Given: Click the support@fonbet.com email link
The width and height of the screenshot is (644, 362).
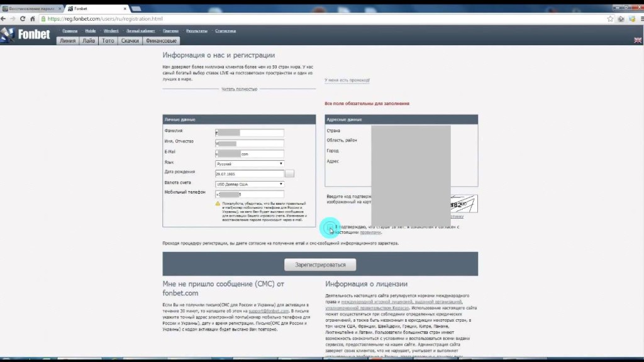Looking at the screenshot, I should tap(269, 311).
